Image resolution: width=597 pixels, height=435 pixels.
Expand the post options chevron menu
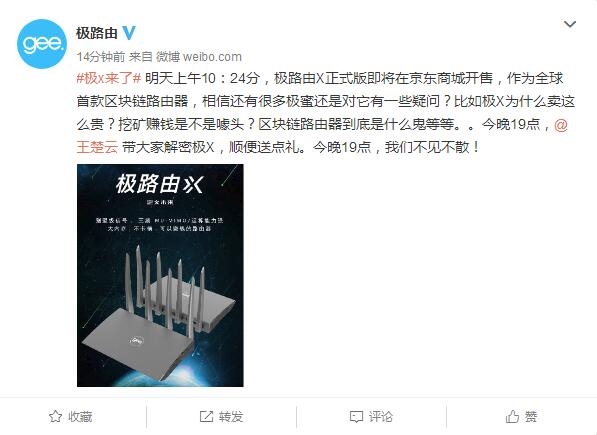[570, 24]
